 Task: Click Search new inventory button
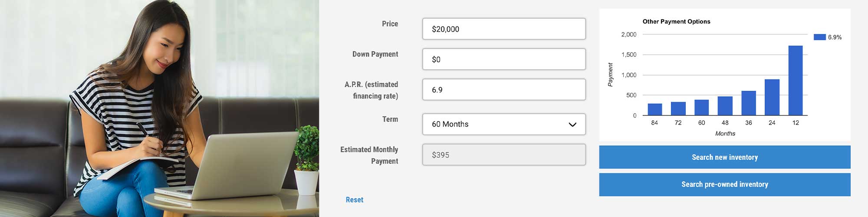click(724, 157)
